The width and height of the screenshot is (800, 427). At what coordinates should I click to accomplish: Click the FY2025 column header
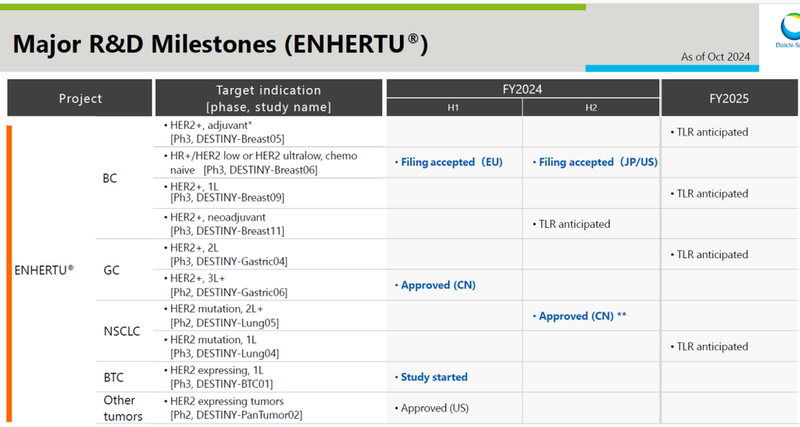[x=730, y=99]
